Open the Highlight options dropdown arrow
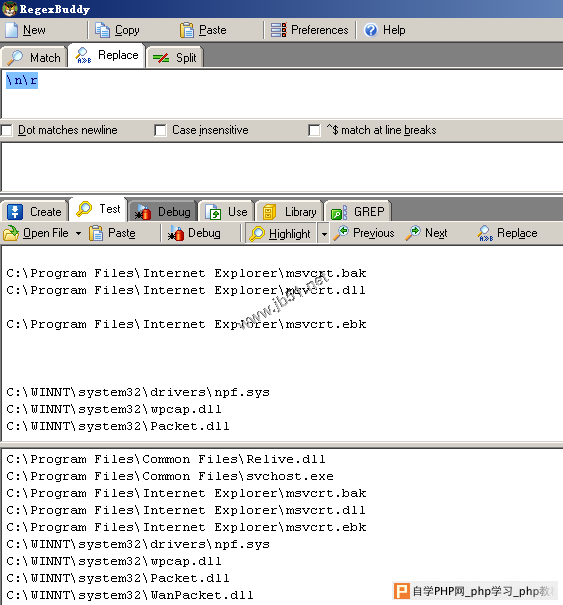This screenshot has width=563, height=605. (324, 234)
